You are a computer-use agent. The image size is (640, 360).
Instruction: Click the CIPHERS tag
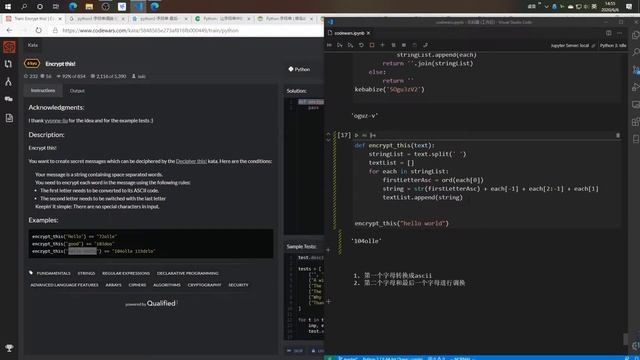(137, 285)
